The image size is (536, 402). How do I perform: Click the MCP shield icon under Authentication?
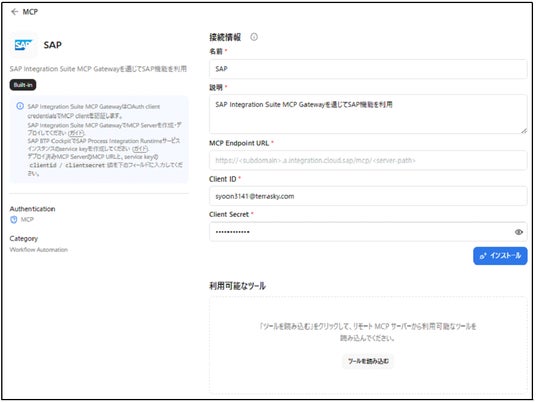tap(14, 219)
